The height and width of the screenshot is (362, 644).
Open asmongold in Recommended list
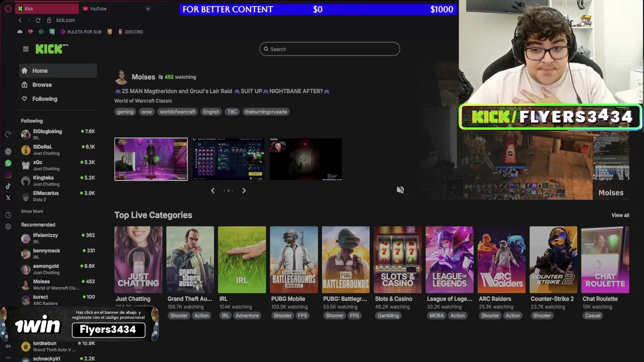tap(58, 269)
